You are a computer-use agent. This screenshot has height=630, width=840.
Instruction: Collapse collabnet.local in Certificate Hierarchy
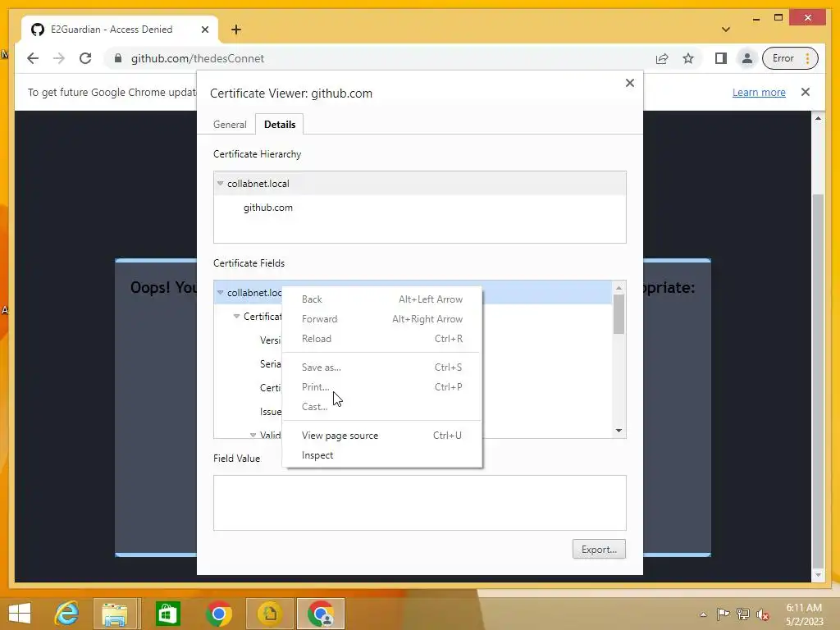[220, 183]
